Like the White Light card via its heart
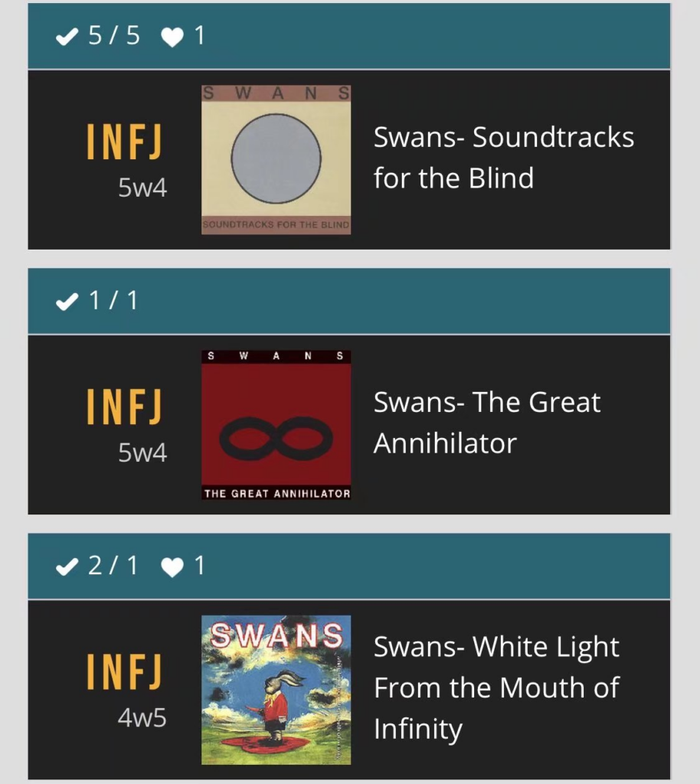 point(172,567)
